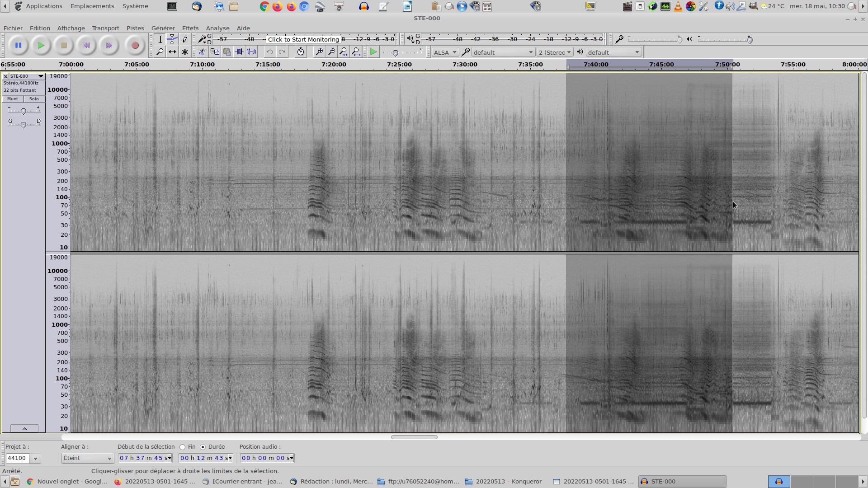
Task: Click the Silence audio icon
Action: [252, 52]
